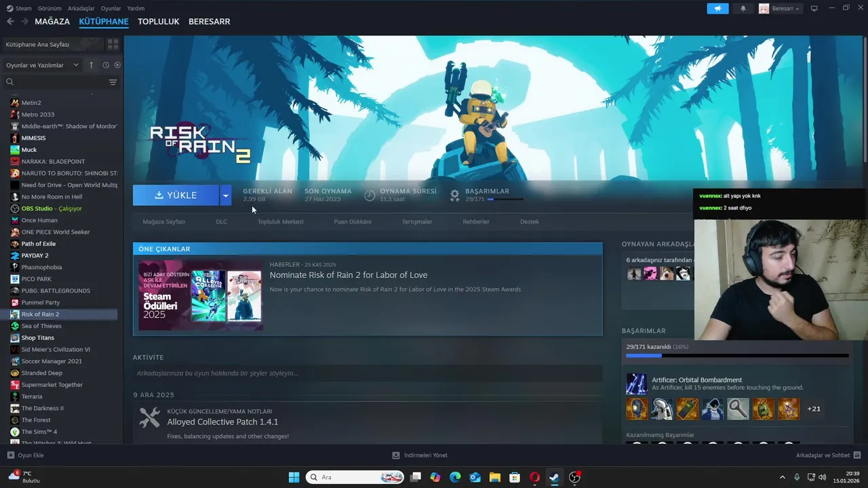Open the Arkadaşlar menu

[x=81, y=8]
